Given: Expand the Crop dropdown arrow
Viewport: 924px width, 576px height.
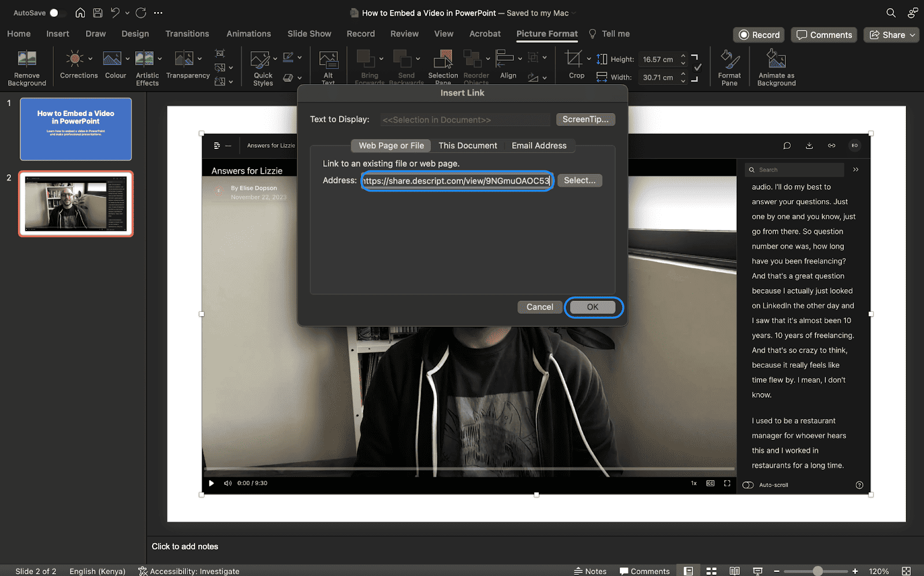Looking at the screenshot, I should [589, 58].
